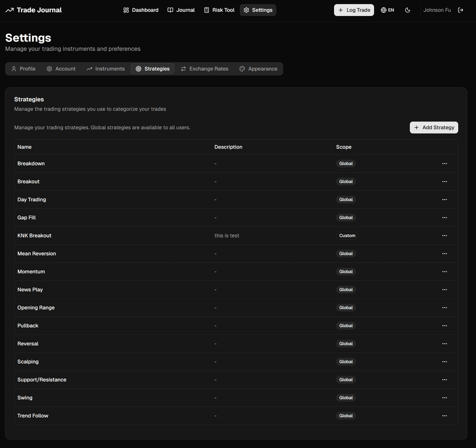Viewport: 476px width, 448px height.
Task: Click the logout icon beside Johnson Fu
Action: tap(460, 10)
